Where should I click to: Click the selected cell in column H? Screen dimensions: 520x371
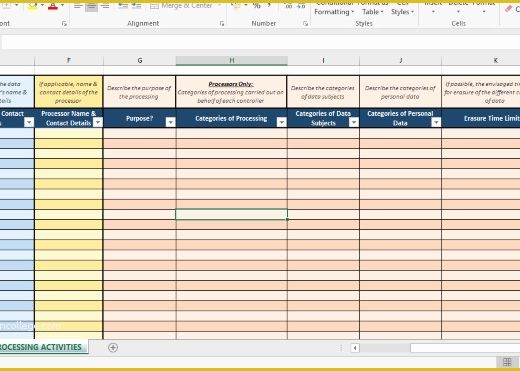[231, 215]
